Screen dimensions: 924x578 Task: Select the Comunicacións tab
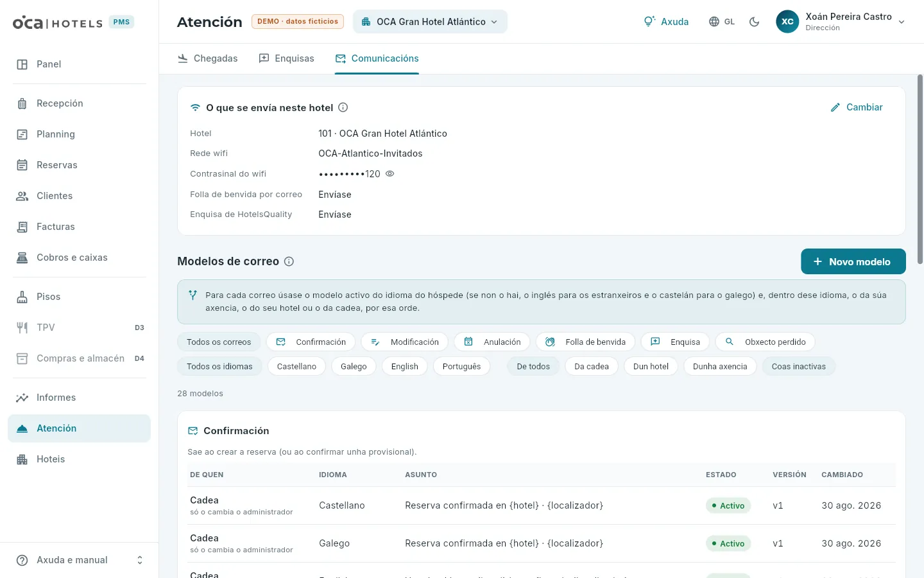(377, 58)
